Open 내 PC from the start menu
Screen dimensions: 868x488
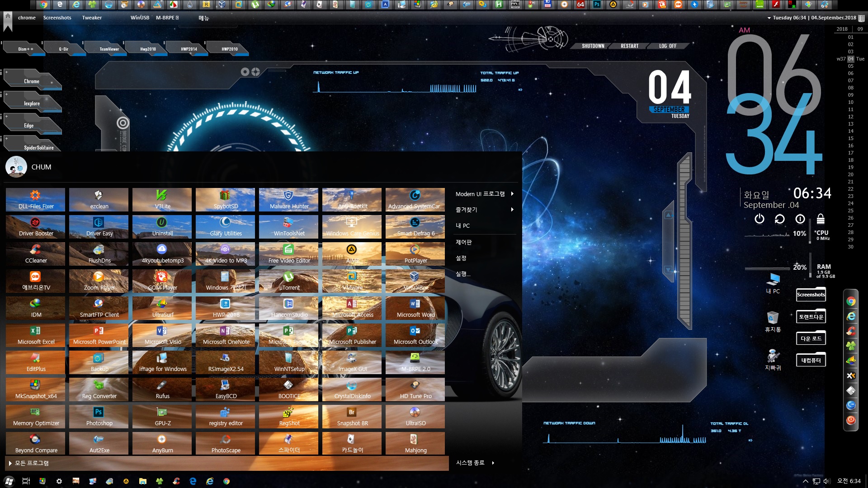485,225
